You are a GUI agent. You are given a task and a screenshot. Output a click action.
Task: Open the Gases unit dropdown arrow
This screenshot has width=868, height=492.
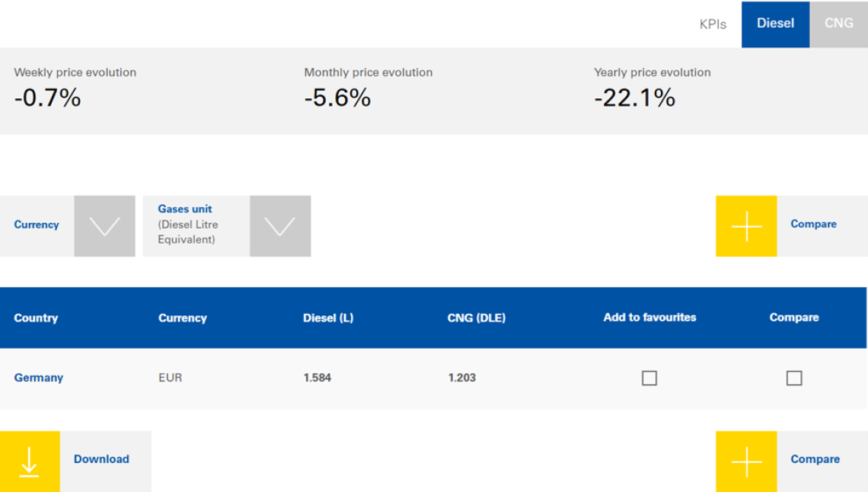[279, 226]
